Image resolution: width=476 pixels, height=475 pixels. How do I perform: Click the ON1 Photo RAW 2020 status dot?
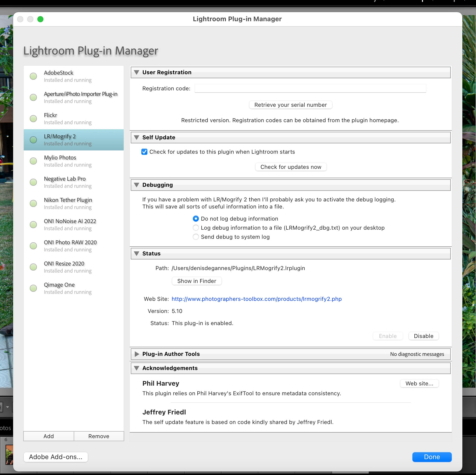(33, 246)
